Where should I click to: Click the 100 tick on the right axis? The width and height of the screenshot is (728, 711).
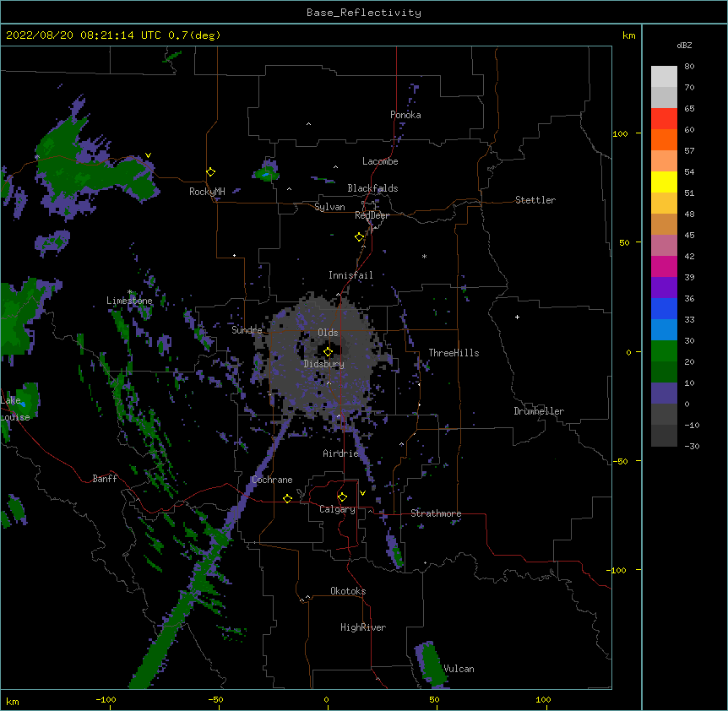point(620,133)
